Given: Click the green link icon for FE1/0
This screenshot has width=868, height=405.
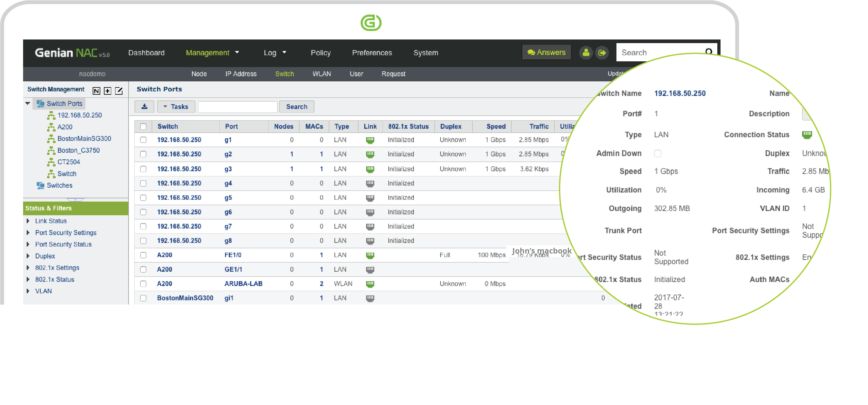Looking at the screenshot, I should click(x=370, y=255).
